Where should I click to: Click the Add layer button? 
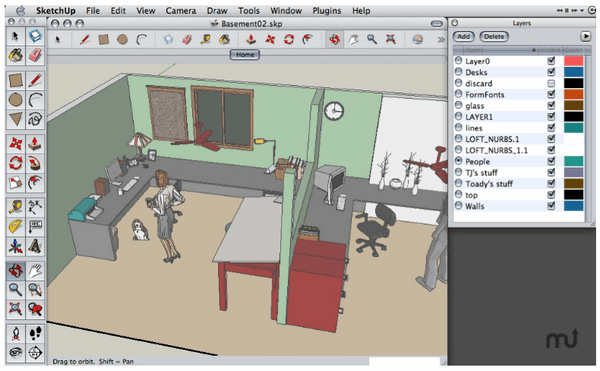pos(464,37)
